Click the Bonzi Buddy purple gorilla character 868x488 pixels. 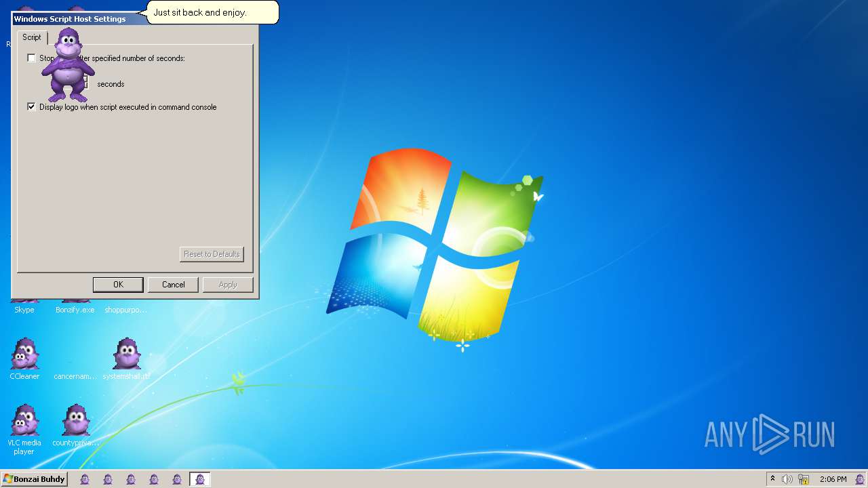pos(67,65)
